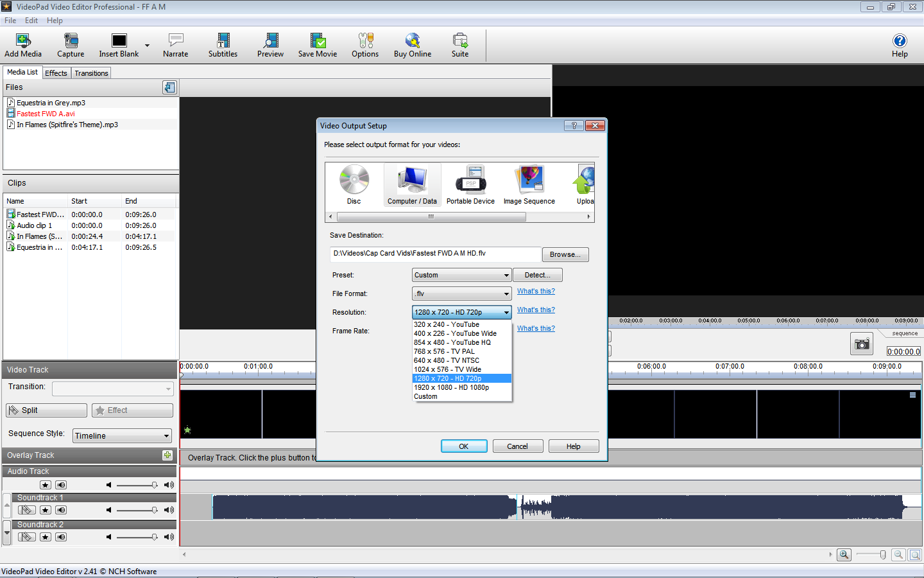
Task: Click the Soundtrack 2 star effects button
Action: [x=45, y=537]
